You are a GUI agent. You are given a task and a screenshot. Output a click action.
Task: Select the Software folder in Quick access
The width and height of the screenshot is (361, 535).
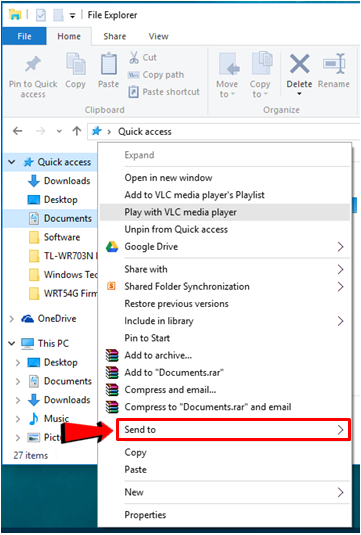pyautogui.click(x=62, y=237)
